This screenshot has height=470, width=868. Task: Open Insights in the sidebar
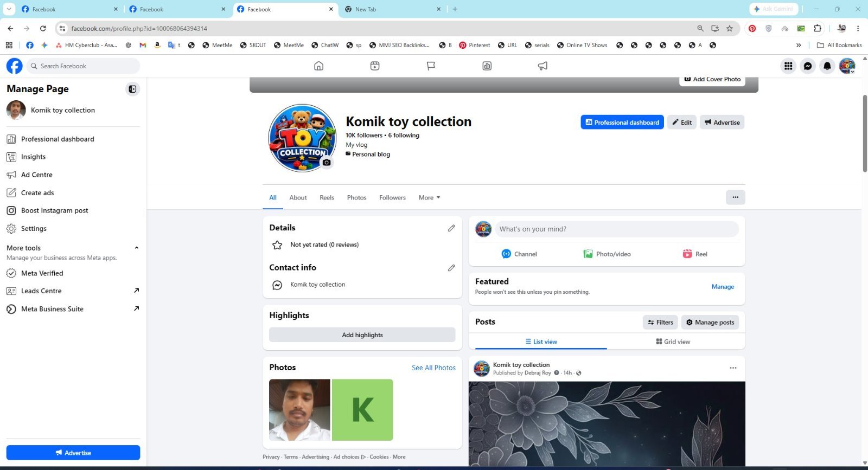[x=73, y=157]
